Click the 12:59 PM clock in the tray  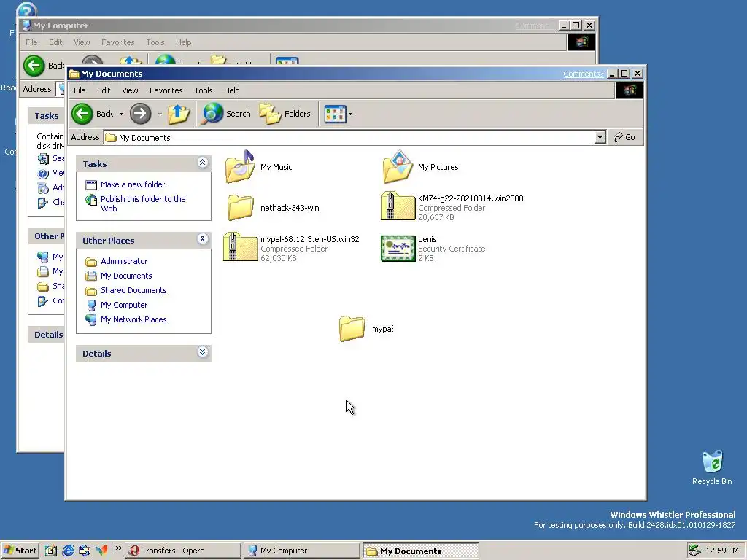(721, 551)
